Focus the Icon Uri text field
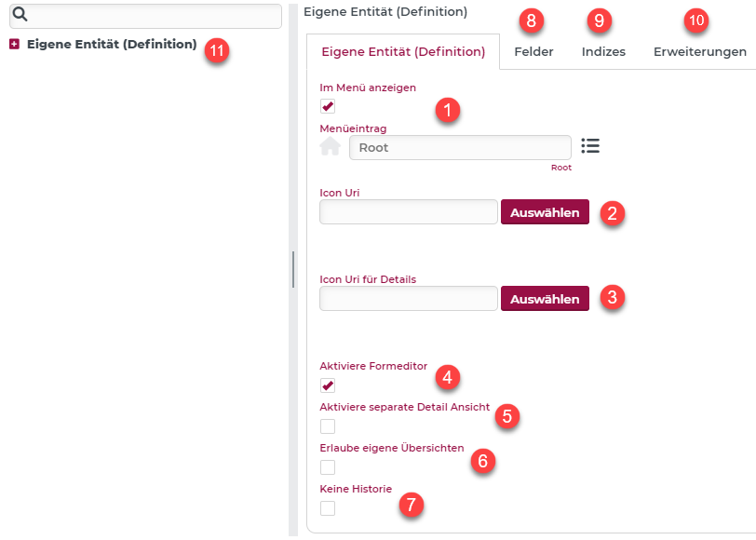Viewport: 756px width, 540px height. click(x=409, y=212)
